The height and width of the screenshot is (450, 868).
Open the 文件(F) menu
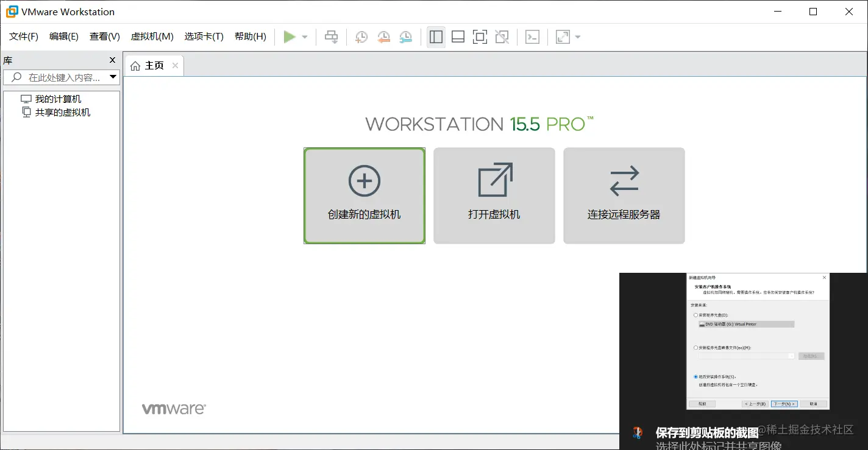(24, 37)
